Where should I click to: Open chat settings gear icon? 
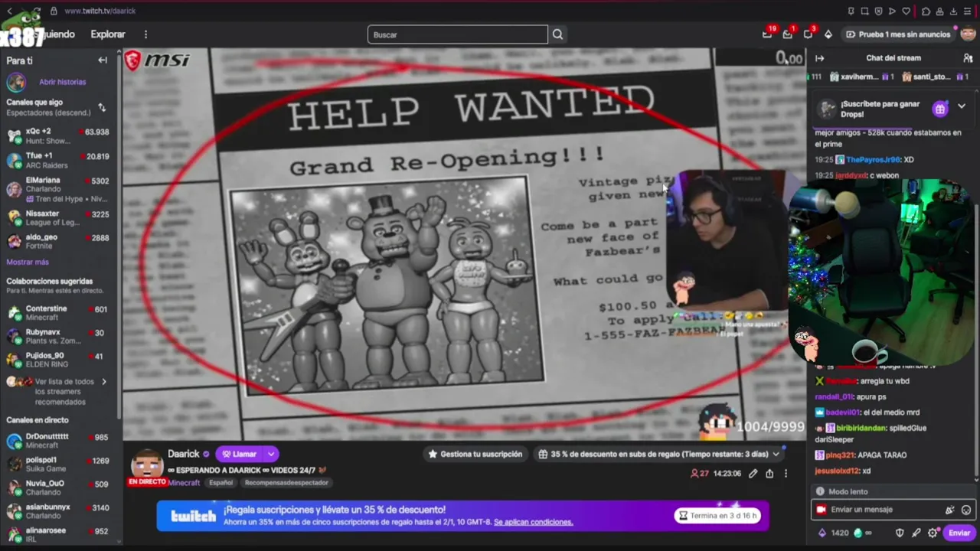click(x=933, y=533)
